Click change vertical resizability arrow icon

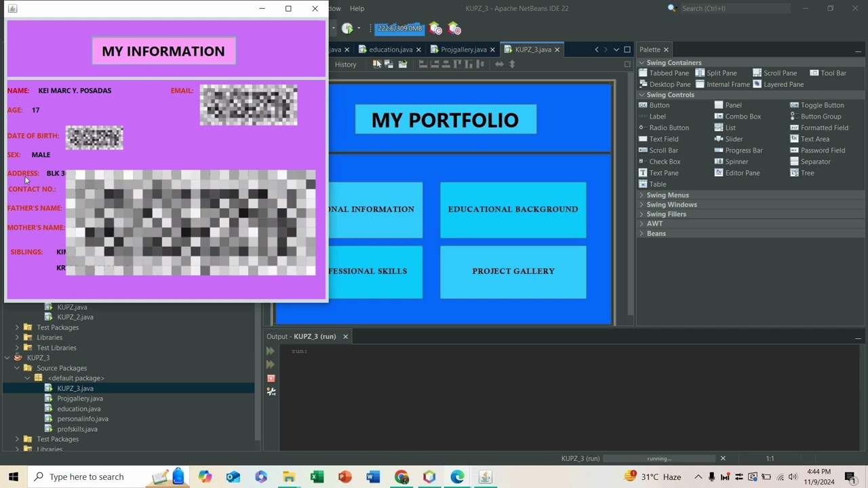click(512, 64)
